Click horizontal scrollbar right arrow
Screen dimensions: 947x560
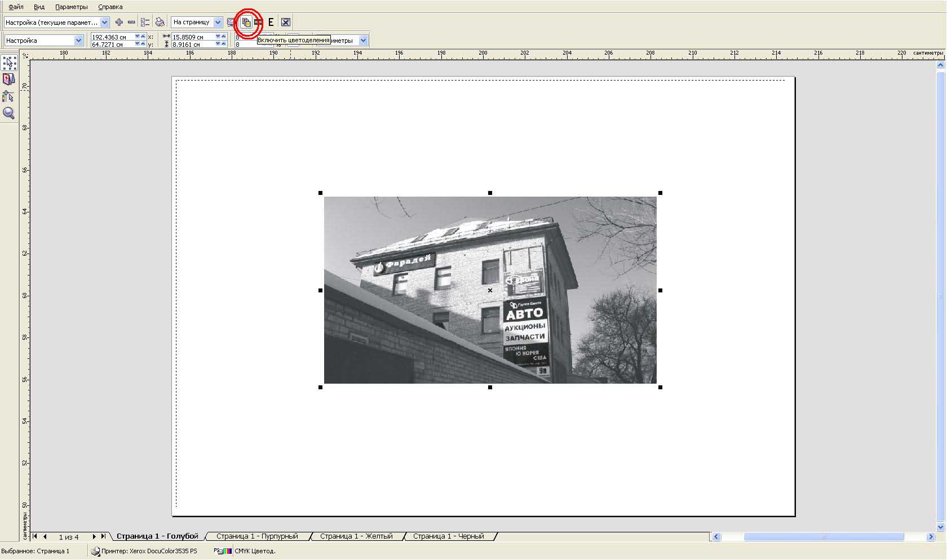point(931,537)
